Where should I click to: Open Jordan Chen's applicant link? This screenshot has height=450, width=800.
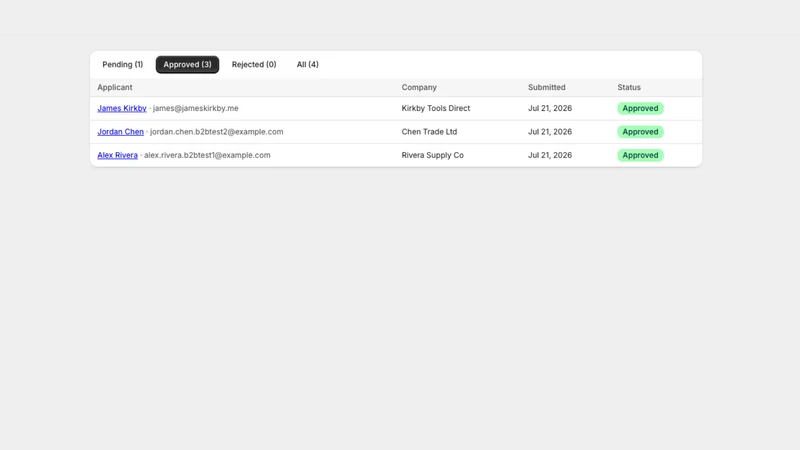[120, 132]
